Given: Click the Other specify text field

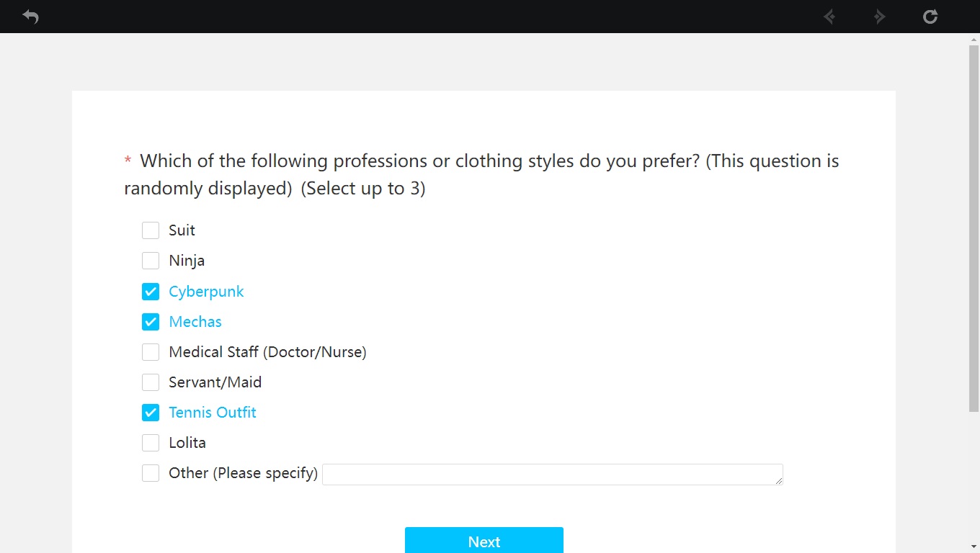Looking at the screenshot, I should pyautogui.click(x=553, y=475).
